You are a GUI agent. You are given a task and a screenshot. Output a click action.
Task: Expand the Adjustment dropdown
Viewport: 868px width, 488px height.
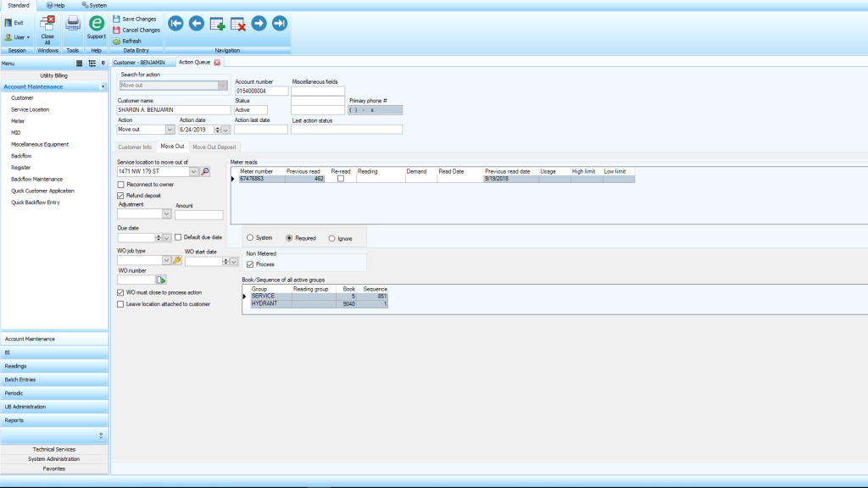166,213
